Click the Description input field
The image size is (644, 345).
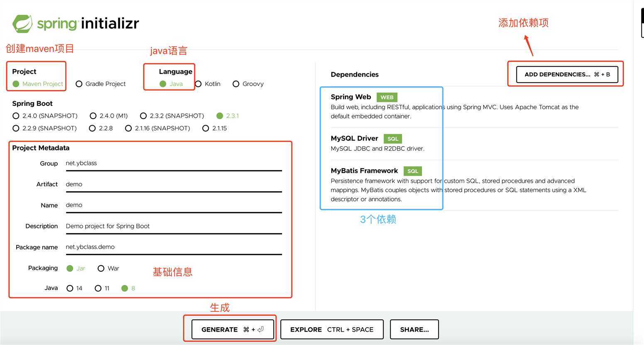tap(174, 226)
